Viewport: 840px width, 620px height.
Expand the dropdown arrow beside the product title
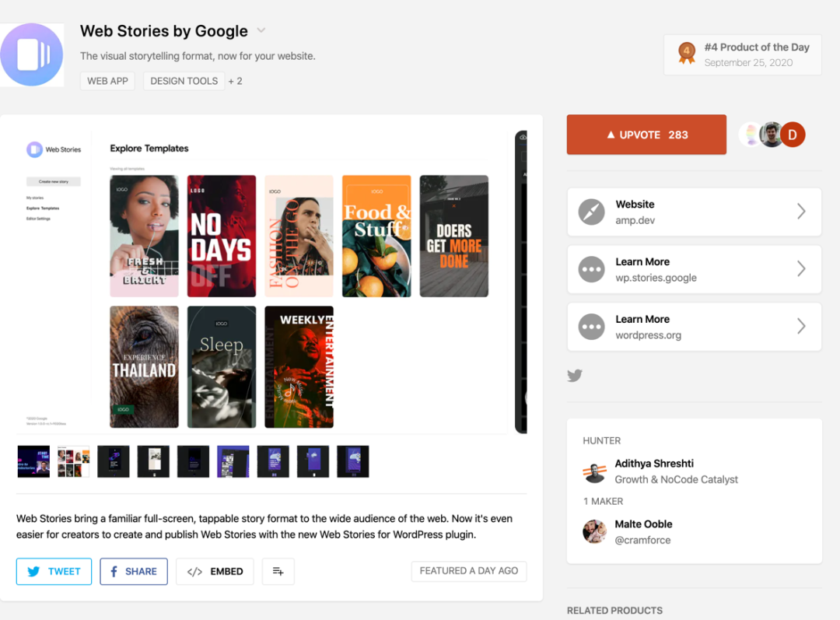pos(261,30)
